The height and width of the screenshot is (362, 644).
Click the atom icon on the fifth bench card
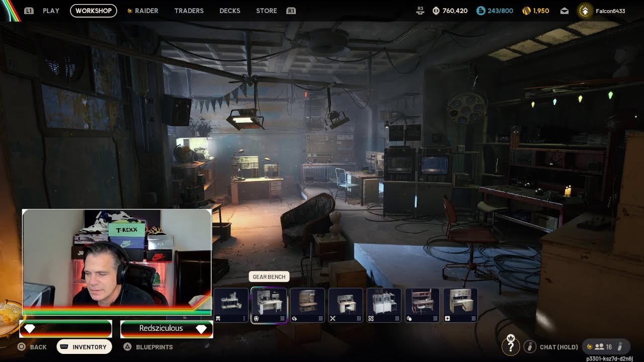[371, 318]
